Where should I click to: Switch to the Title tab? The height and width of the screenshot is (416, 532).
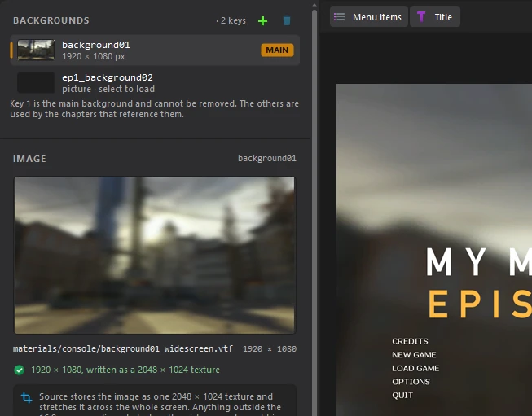[435, 17]
